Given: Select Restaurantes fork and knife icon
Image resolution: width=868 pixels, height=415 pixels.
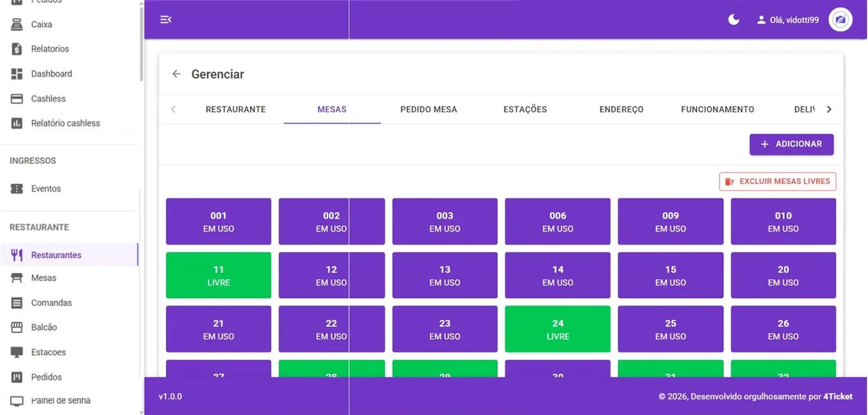Looking at the screenshot, I should pyautogui.click(x=17, y=255).
